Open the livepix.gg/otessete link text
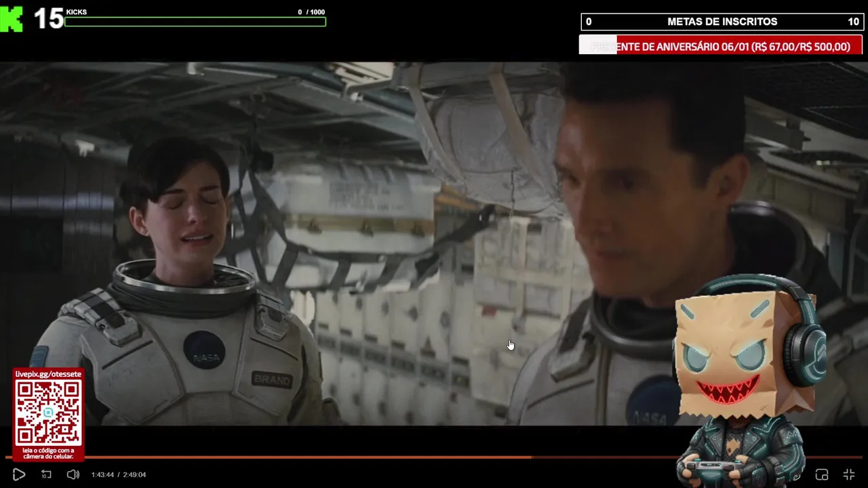Image resolution: width=868 pixels, height=488 pixels. [x=48, y=374]
